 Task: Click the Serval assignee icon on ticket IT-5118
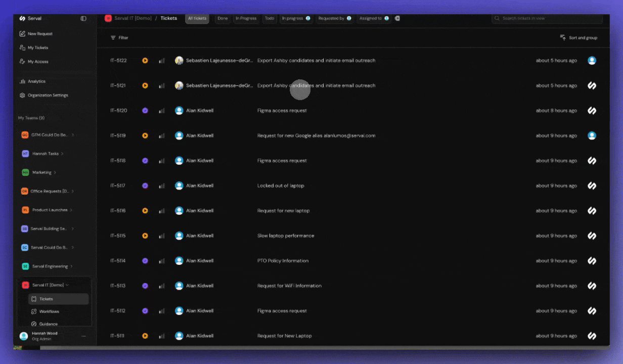(592, 160)
